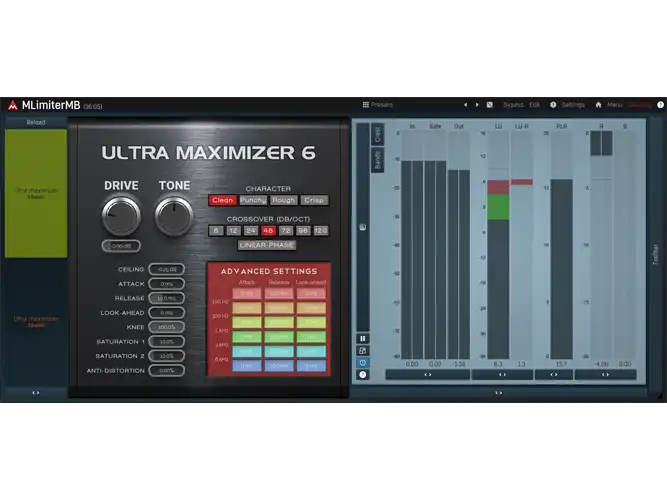
Task: Set crossover slope to 120 dB/oct
Action: pos(320,231)
